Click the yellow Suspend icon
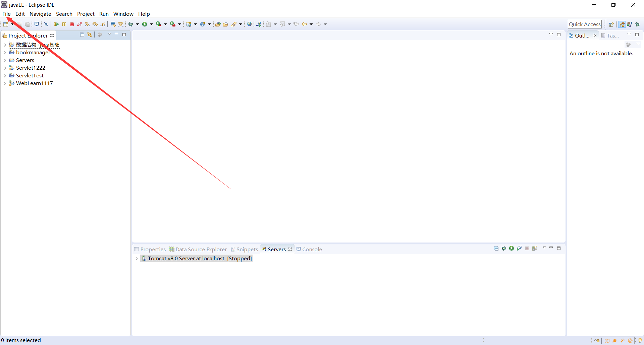644x345 pixels. (64, 24)
